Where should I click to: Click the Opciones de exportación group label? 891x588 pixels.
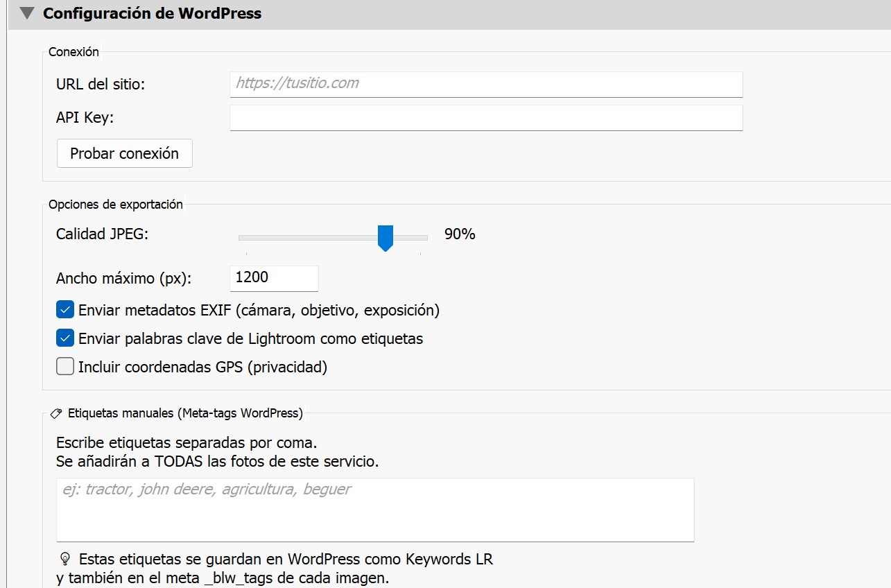(x=116, y=205)
